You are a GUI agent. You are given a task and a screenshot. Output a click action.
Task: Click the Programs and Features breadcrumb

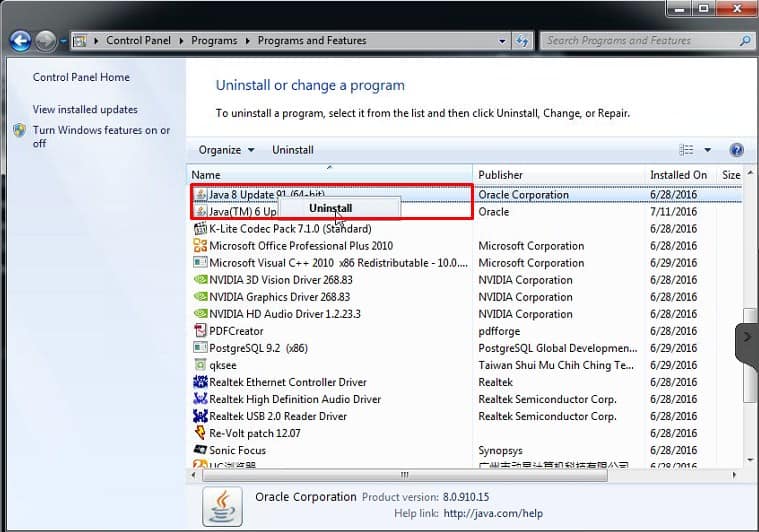tap(312, 41)
